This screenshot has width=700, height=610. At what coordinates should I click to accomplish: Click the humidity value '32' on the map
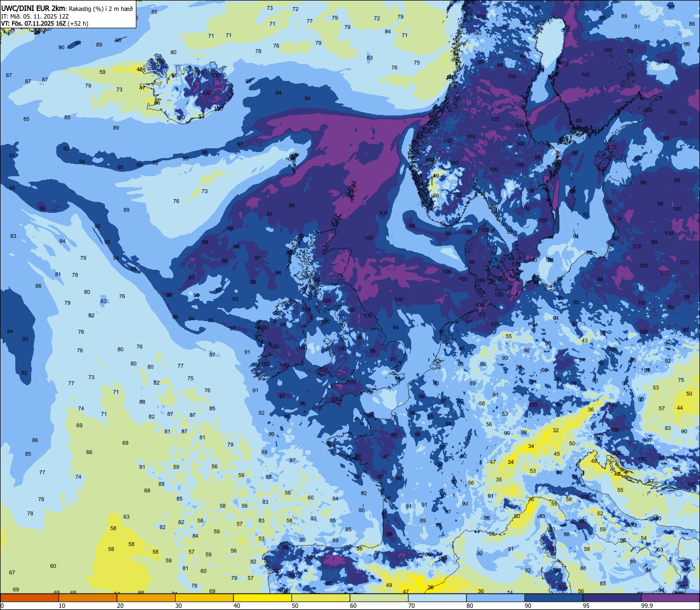click(x=556, y=431)
